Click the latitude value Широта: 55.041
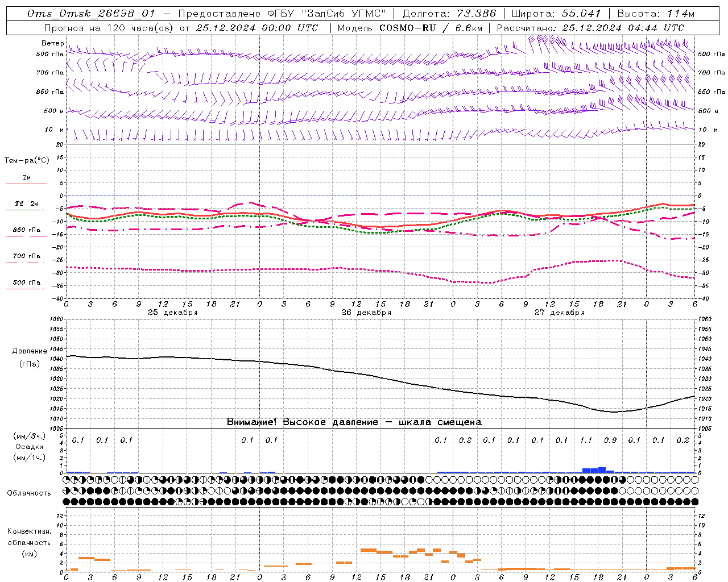 (557, 14)
